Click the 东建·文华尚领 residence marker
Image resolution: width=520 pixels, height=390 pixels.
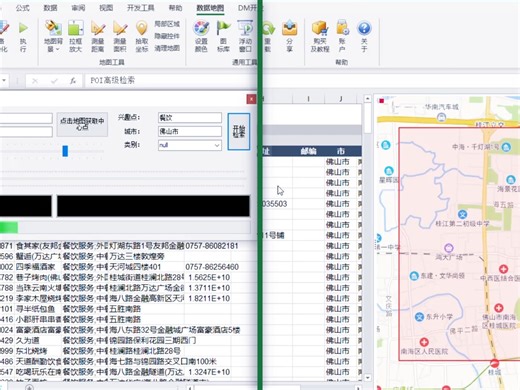click(414, 276)
